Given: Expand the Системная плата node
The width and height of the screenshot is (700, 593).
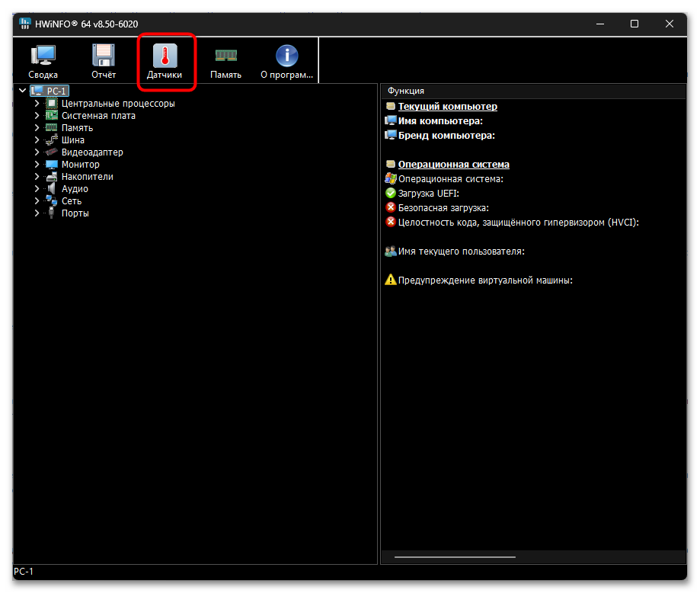Looking at the screenshot, I should click(37, 115).
